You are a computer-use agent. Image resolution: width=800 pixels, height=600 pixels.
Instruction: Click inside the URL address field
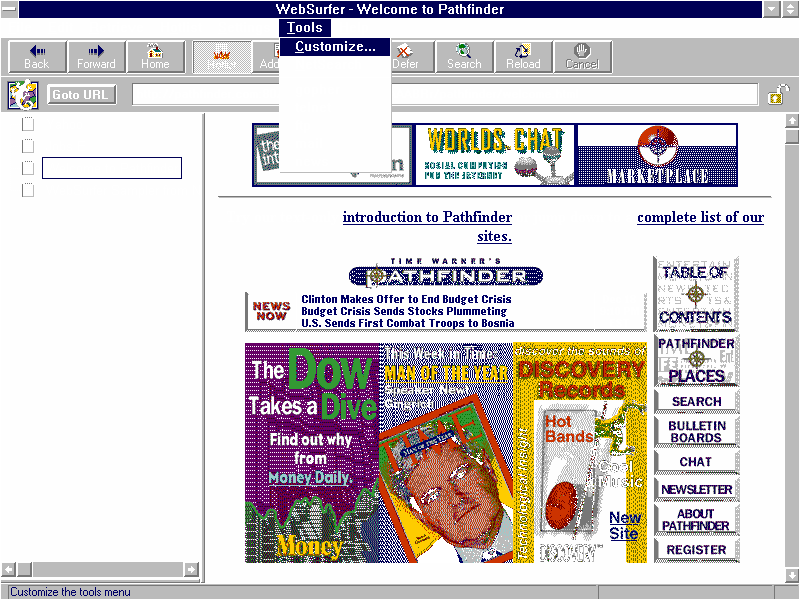pyautogui.click(x=444, y=95)
